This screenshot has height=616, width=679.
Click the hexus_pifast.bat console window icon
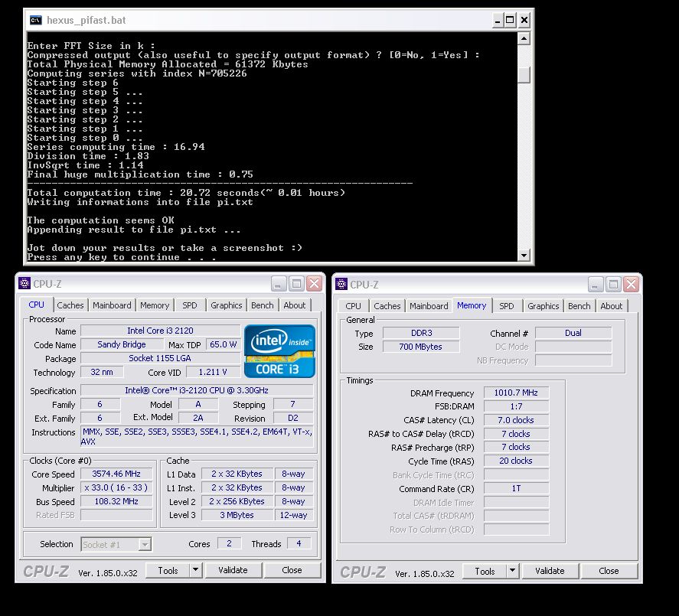pos(35,20)
